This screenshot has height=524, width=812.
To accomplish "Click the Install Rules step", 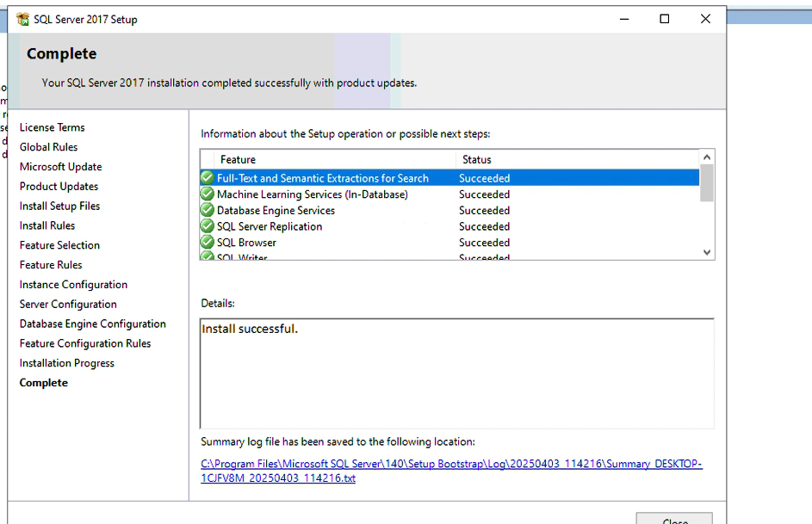I will 47,225.
